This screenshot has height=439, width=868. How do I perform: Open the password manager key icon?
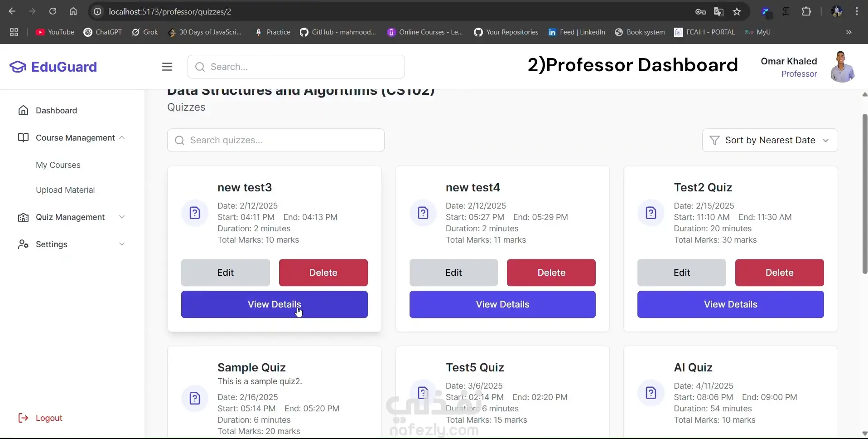click(x=700, y=11)
